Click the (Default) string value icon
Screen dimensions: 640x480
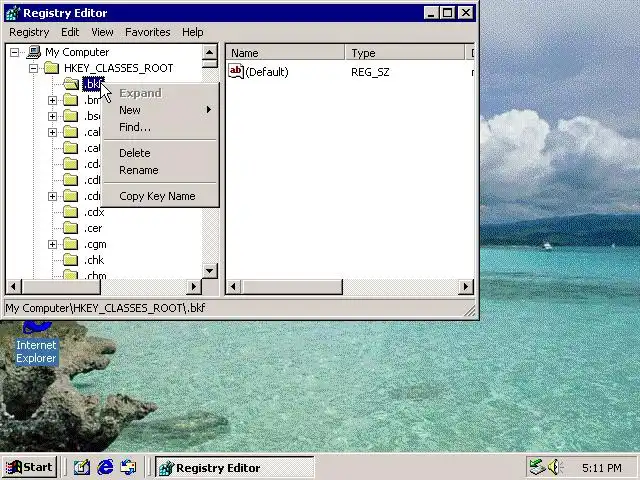click(x=236, y=72)
